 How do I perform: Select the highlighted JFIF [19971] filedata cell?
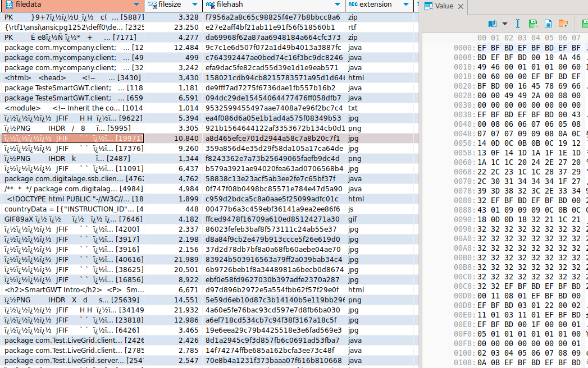click(73, 139)
